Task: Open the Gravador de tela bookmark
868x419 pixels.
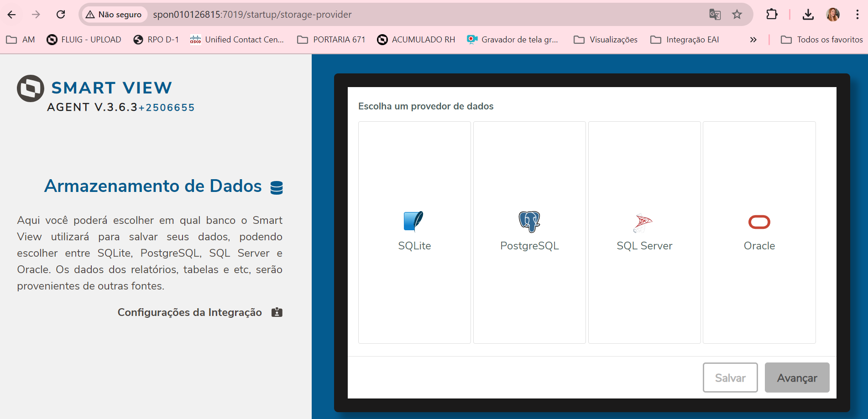Action: click(512, 40)
